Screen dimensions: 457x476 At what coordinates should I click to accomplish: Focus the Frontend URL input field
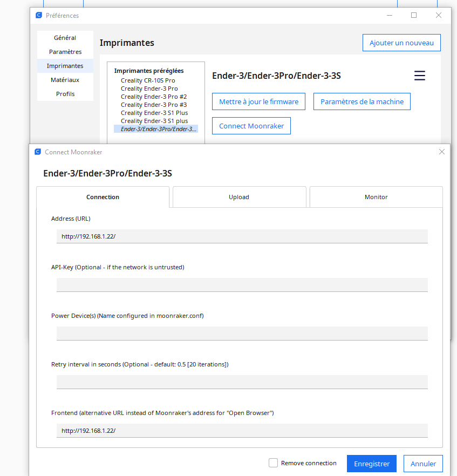click(242, 431)
